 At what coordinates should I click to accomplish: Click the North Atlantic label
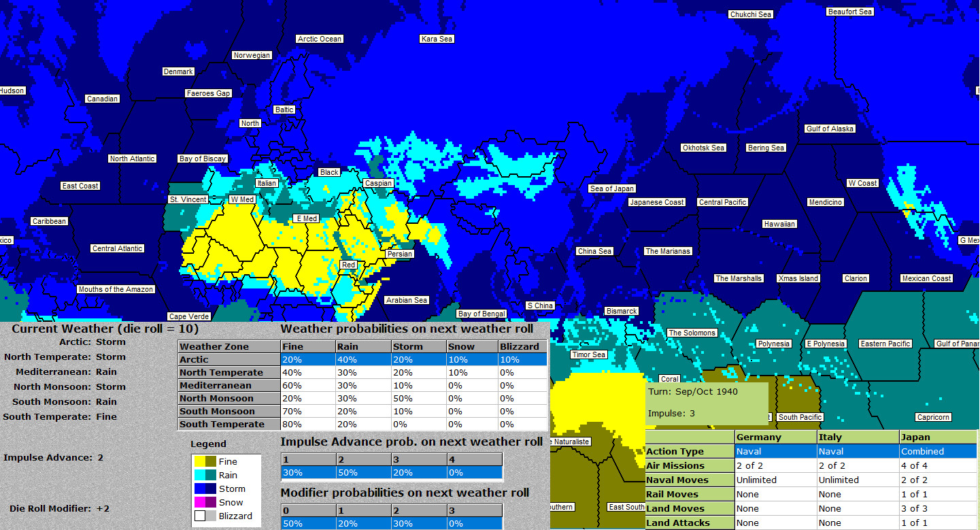[x=132, y=159]
